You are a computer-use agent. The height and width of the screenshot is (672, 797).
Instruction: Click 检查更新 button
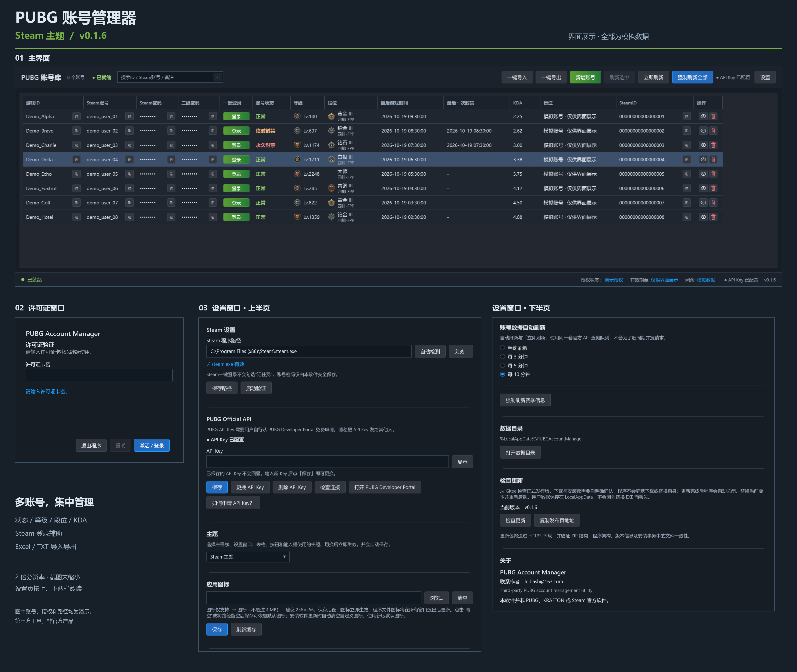(x=515, y=521)
